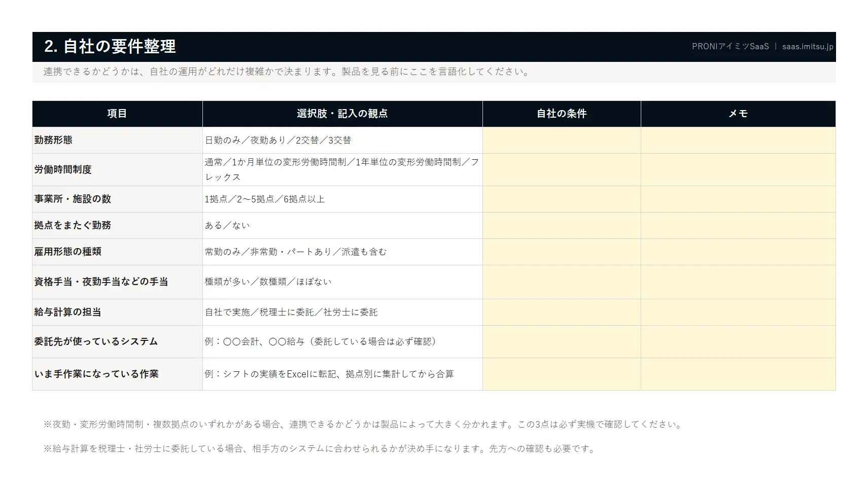Click the 自社の条件 cell for 雇用形態の種類

pos(562,252)
